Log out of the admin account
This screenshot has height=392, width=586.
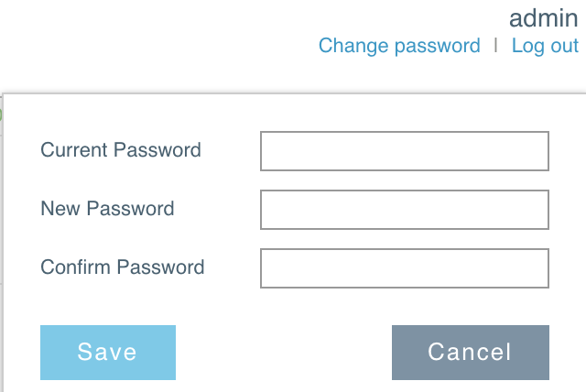coord(545,46)
